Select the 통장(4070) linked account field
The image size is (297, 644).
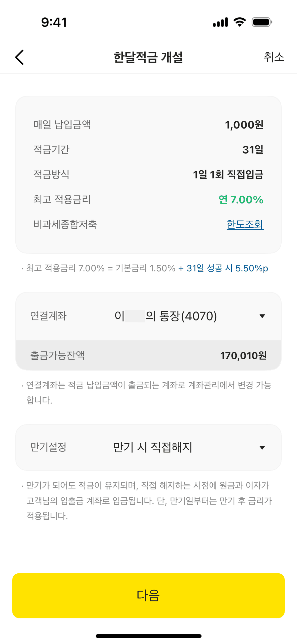click(166, 316)
